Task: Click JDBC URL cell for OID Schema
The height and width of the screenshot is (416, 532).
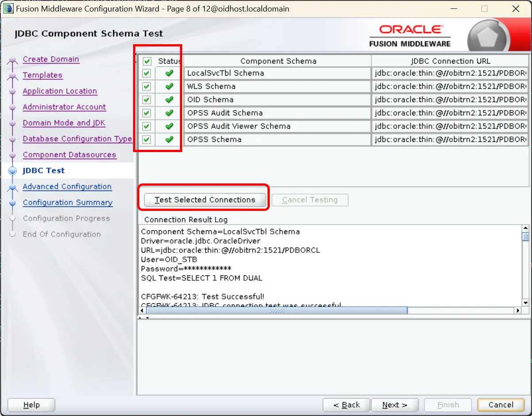Action: [x=450, y=100]
